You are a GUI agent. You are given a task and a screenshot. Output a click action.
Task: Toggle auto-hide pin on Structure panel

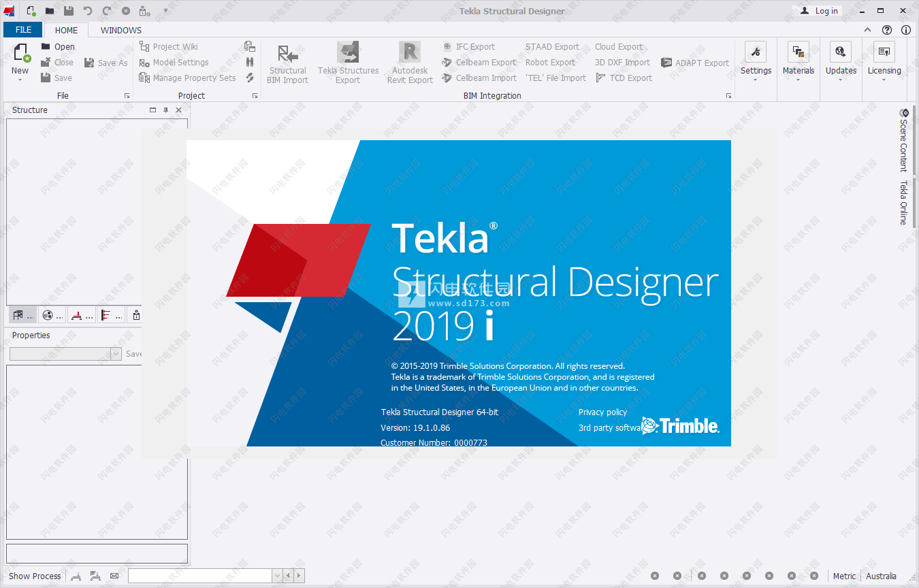[165, 110]
